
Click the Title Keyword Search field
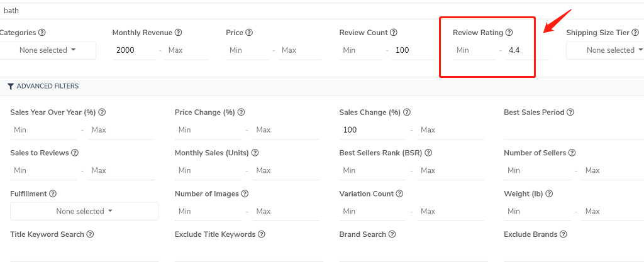point(84,252)
